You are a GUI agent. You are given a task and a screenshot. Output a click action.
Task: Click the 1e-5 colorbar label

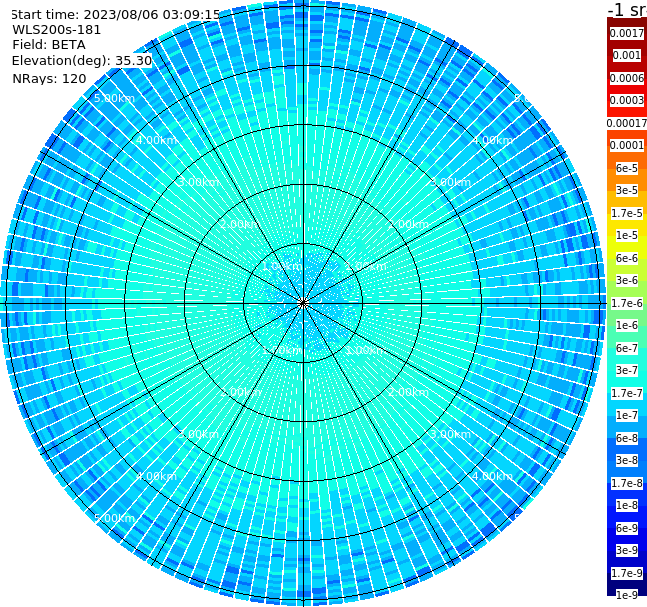[627, 235]
